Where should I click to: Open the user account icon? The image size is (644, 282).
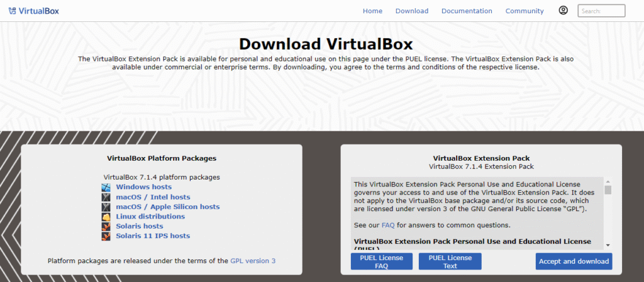(563, 11)
